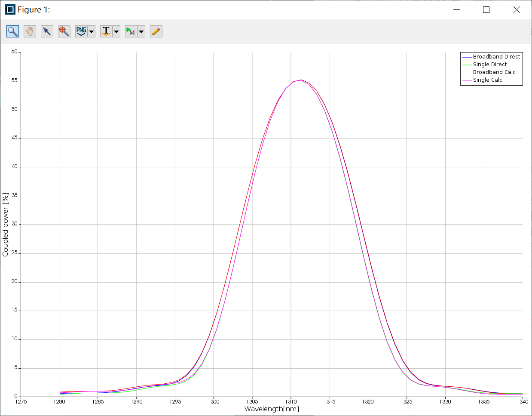Select the pencil edit tool

[x=156, y=31]
